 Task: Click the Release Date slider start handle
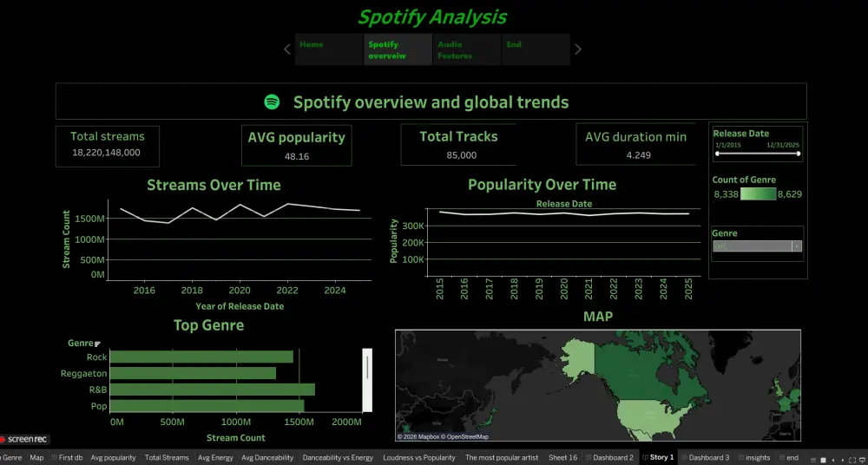[717, 154]
